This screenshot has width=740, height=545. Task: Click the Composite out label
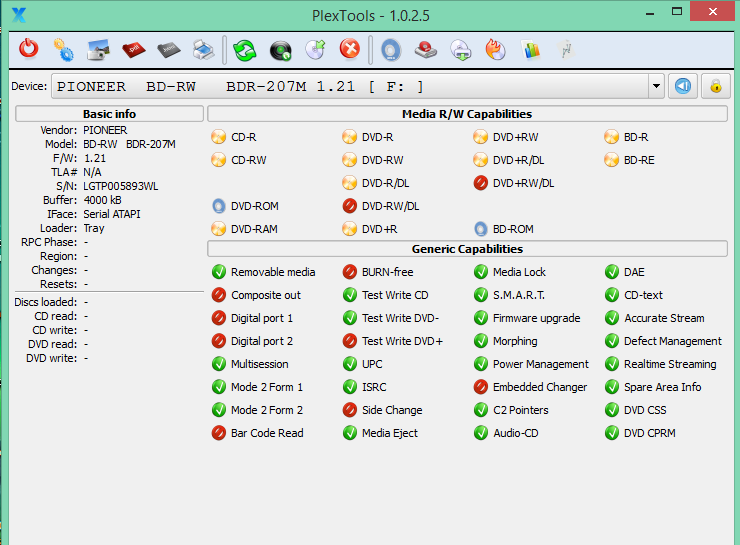click(x=266, y=295)
